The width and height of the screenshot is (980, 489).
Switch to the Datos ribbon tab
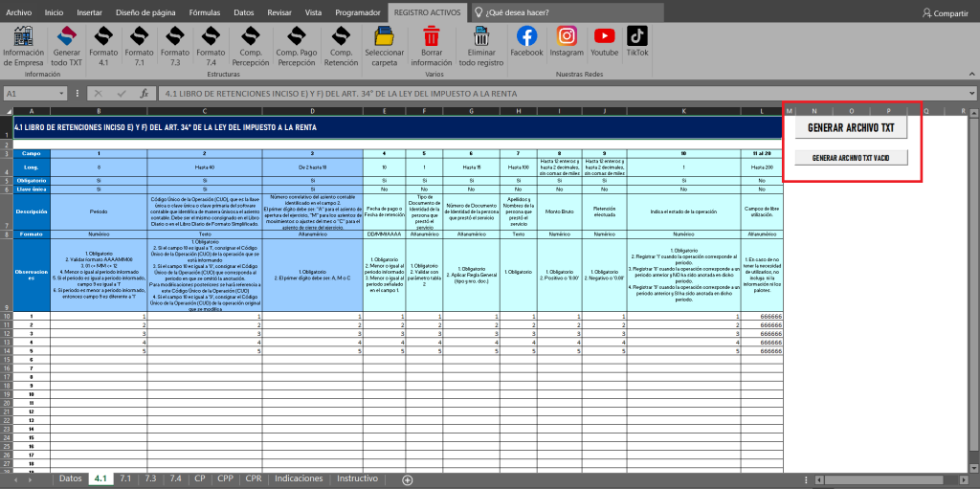coord(244,12)
